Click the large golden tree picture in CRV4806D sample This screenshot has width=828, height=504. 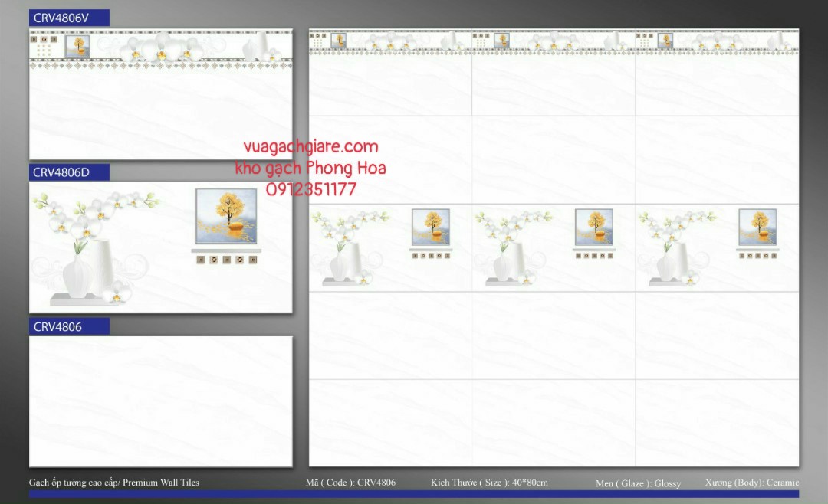click(225, 216)
